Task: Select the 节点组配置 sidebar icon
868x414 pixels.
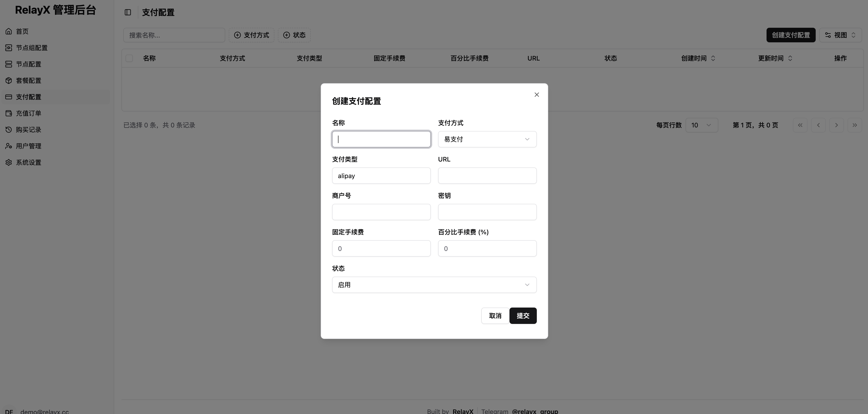Action: tap(9, 48)
